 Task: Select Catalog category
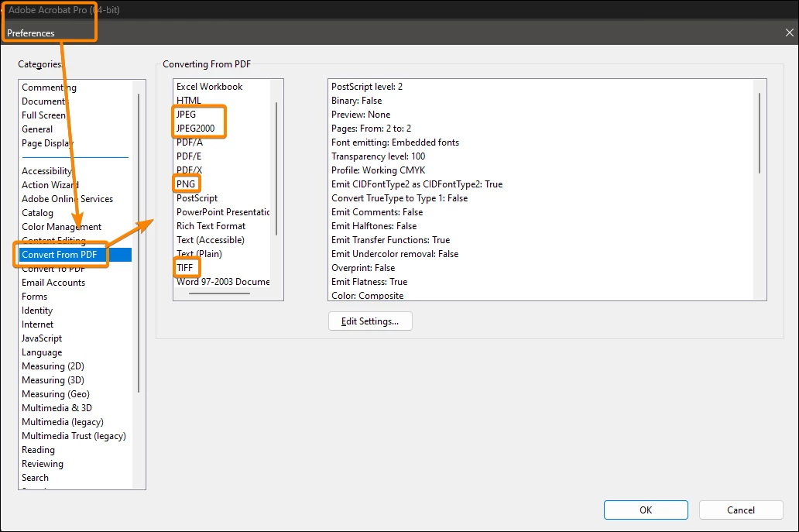tap(37, 212)
